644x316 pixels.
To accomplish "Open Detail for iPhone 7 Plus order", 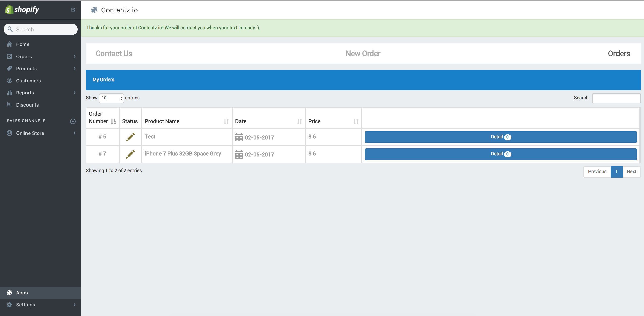I will (x=501, y=154).
